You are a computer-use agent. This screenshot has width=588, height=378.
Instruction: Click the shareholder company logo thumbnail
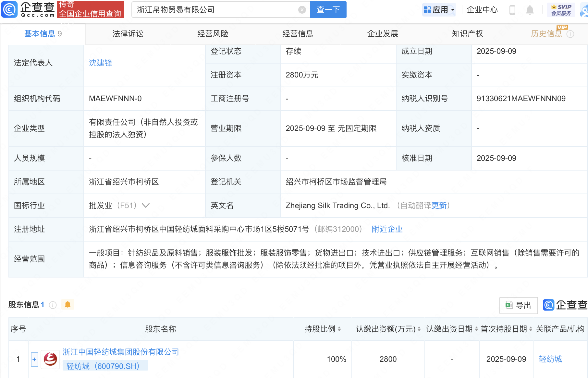coord(50,359)
